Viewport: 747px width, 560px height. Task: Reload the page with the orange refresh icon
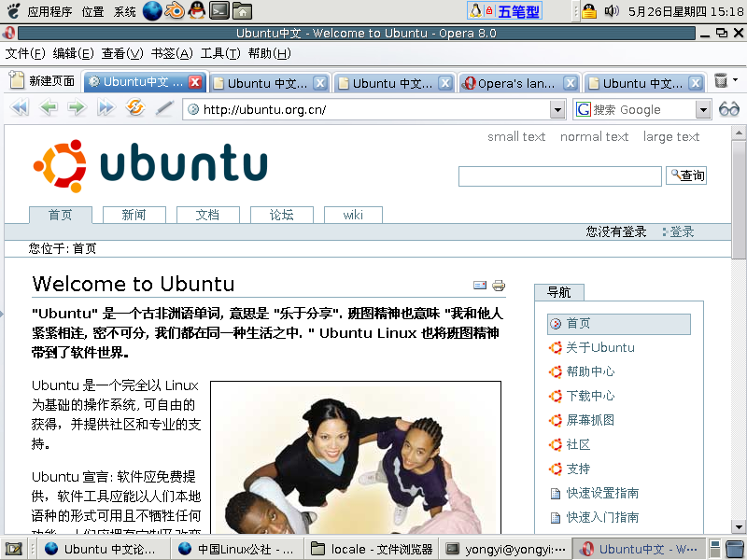[135, 107]
